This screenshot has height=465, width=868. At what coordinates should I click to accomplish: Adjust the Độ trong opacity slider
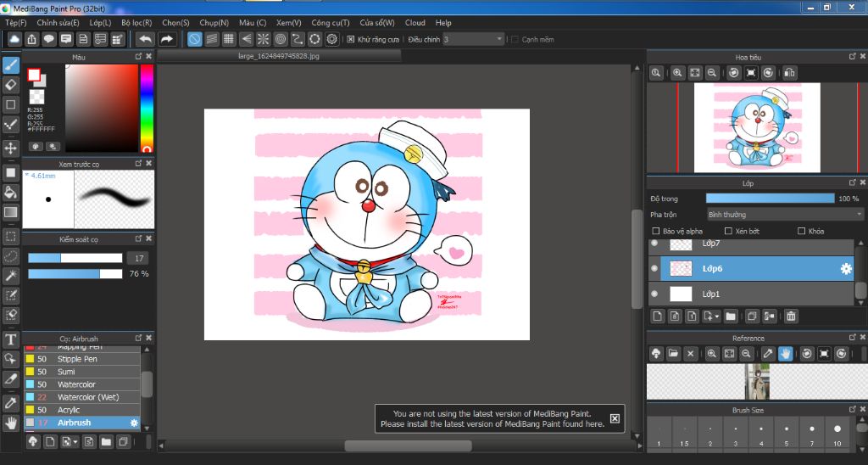point(770,199)
